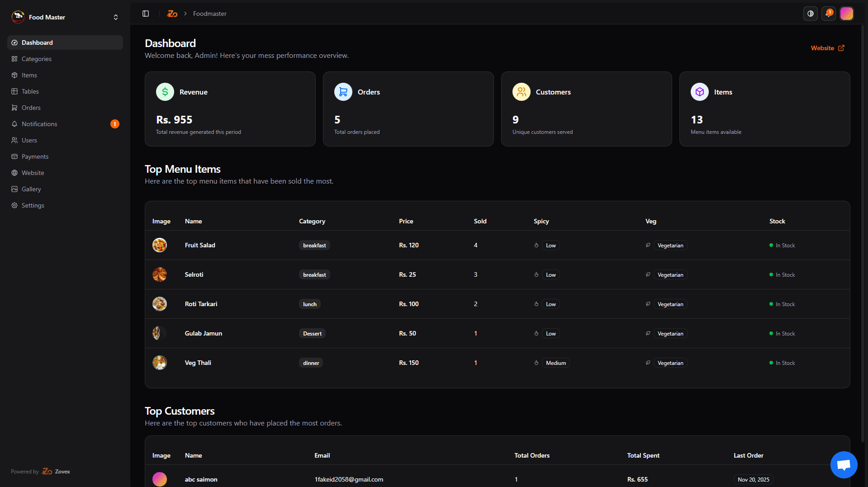Go to the Orders sidebar page
This screenshot has height=487, width=868.
tap(31, 108)
